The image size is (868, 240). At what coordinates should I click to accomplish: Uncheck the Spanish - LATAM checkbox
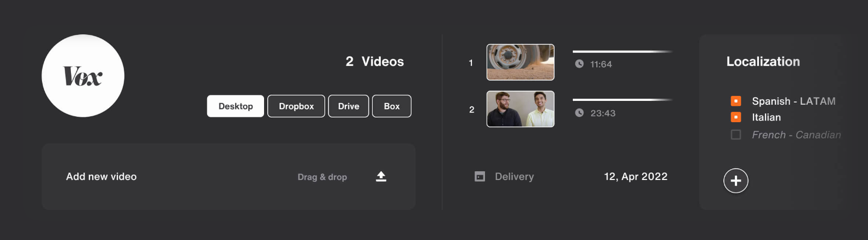[735, 101]
